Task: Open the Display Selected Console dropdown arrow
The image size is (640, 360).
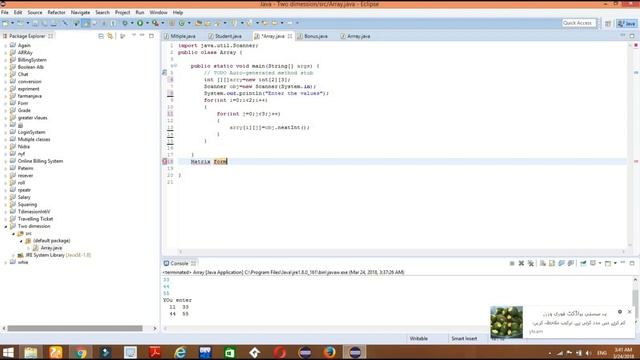Action: [x=600, y=263]
